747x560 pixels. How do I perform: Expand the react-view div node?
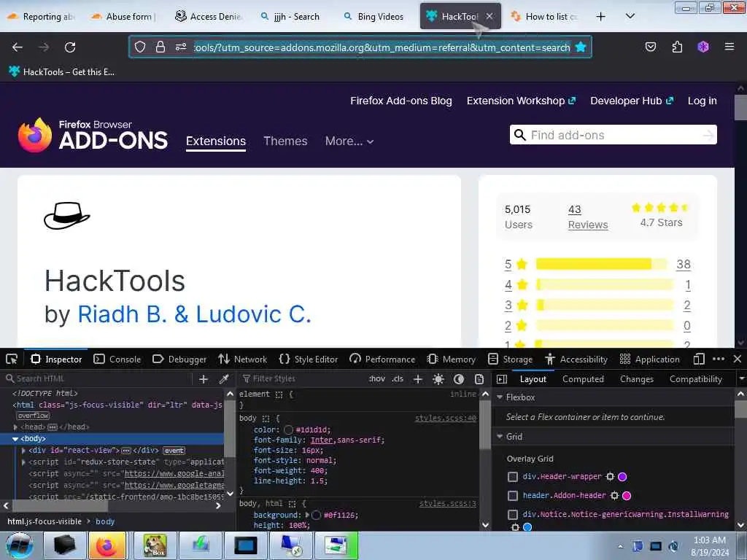point(23,450)
